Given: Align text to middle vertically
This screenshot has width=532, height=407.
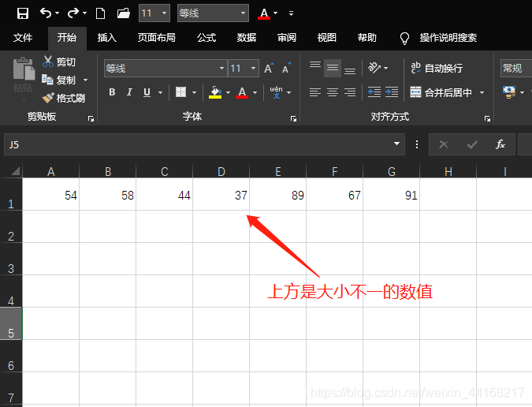Looking at the screenshot, I should point(333,68).
